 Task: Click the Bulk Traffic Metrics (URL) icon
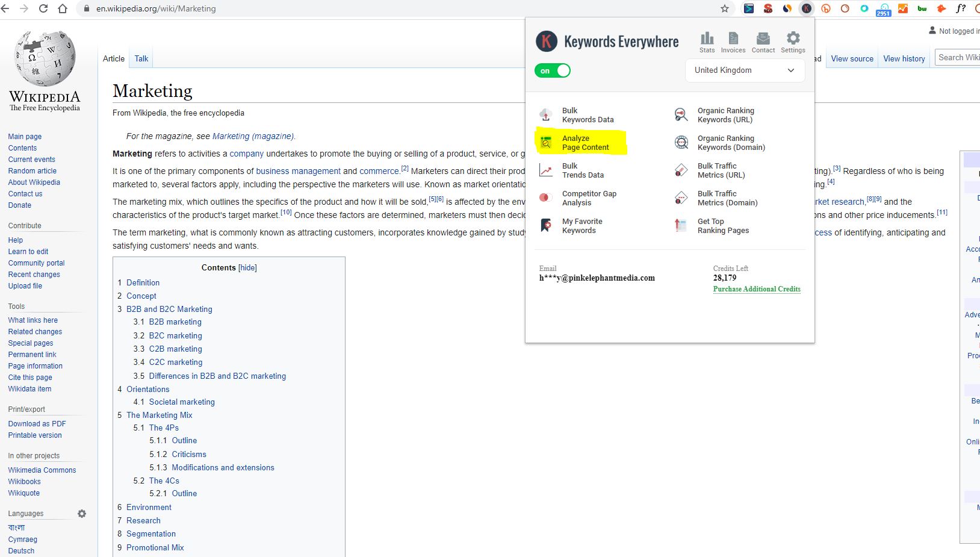(681, 170)
